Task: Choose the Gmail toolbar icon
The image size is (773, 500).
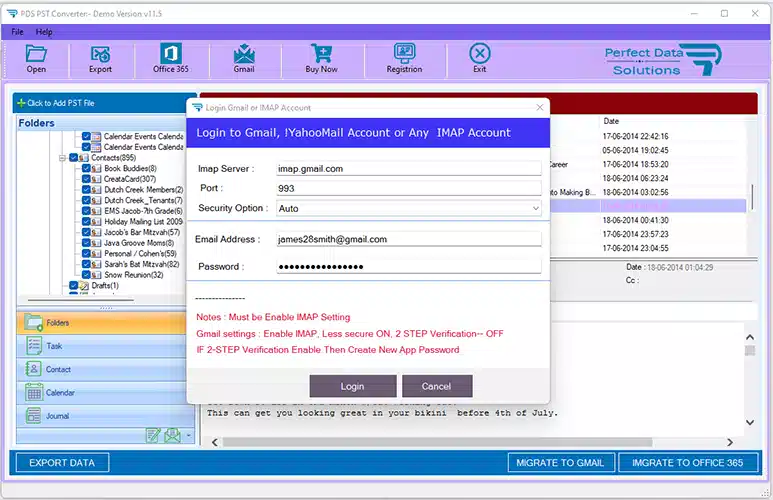Action: pyautogui.click(x=244, y=54)
